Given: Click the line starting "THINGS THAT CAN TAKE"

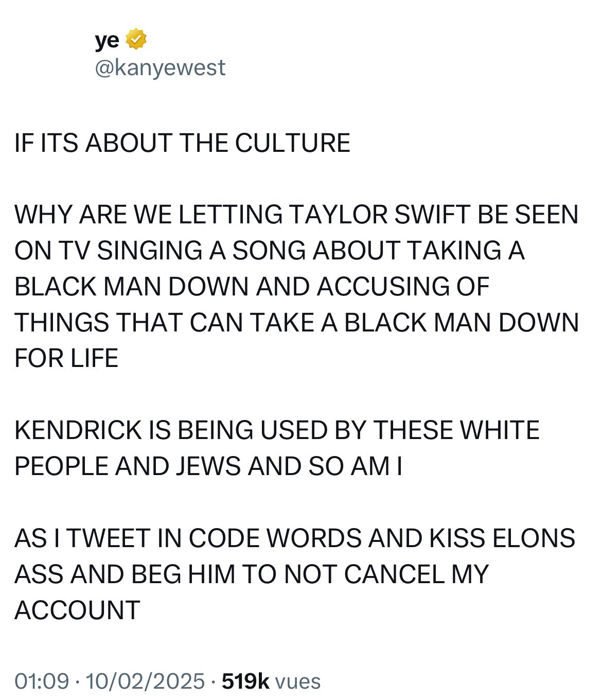Looking at the screenshot, I should (x=296, y=323).
